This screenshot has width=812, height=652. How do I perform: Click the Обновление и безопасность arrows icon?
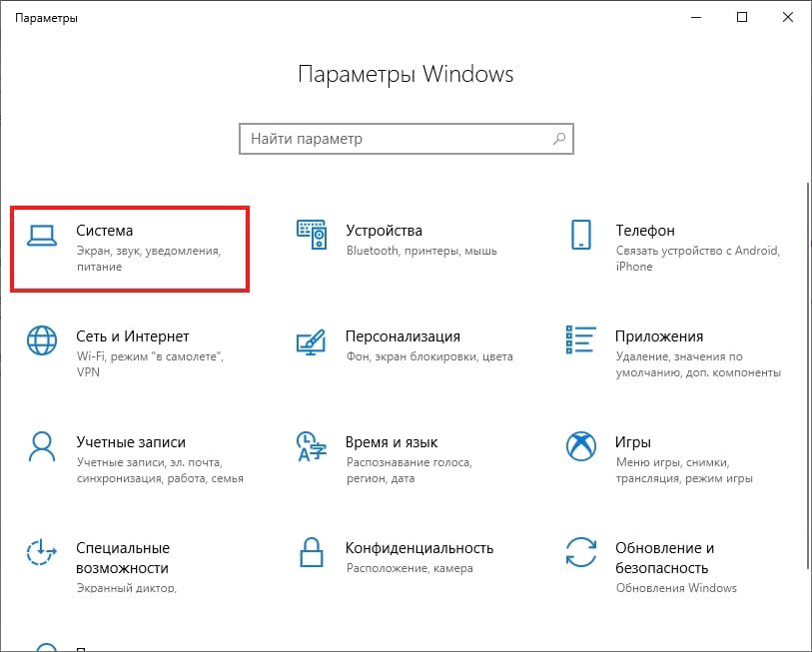581,552
